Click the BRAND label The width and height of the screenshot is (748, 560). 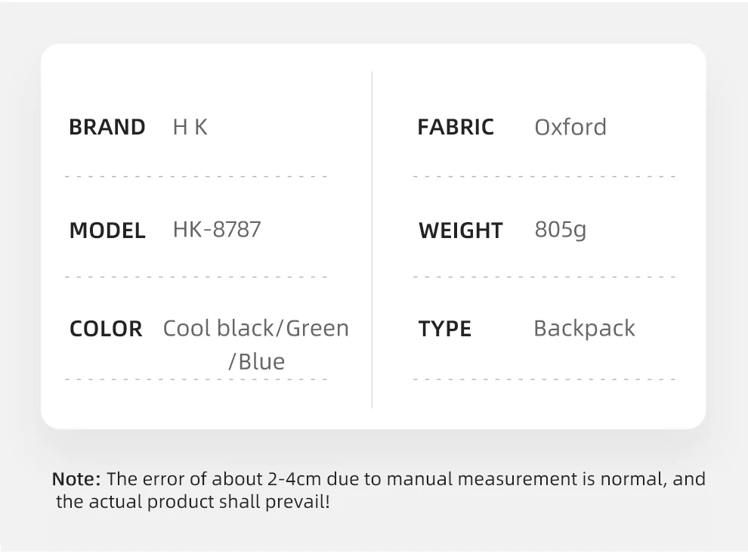click(107, 127)
